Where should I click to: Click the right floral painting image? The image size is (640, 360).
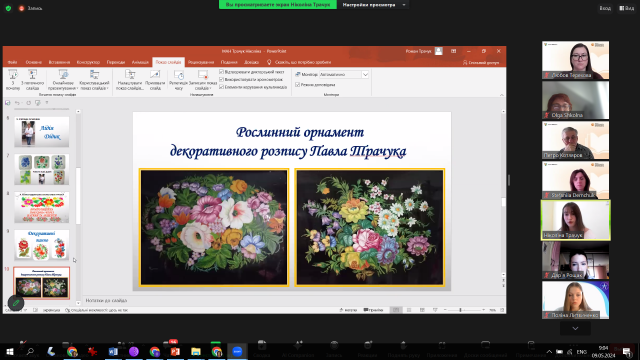click(x=370, y=227)
